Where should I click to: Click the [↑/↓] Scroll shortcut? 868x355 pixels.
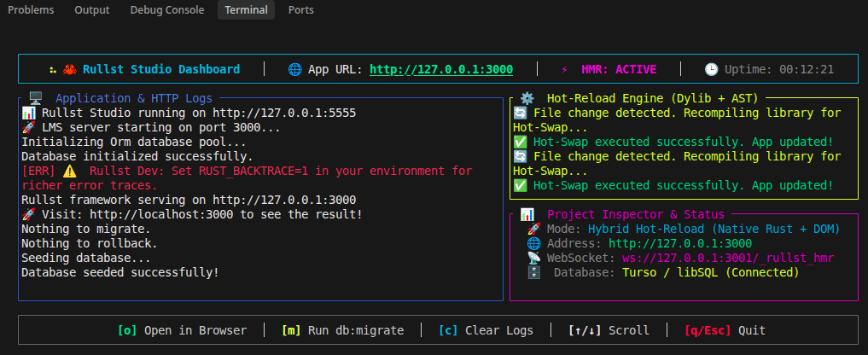tap(609, 330)
